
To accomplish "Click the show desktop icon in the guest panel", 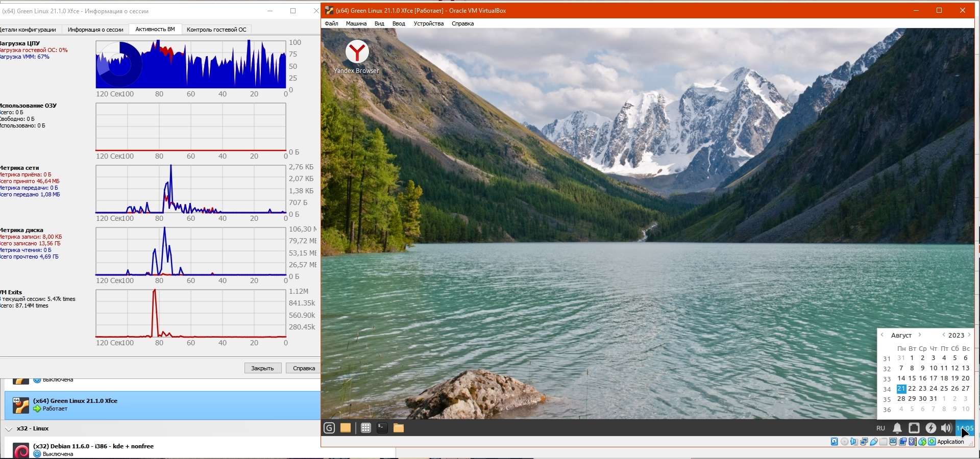I will point(346,428).
